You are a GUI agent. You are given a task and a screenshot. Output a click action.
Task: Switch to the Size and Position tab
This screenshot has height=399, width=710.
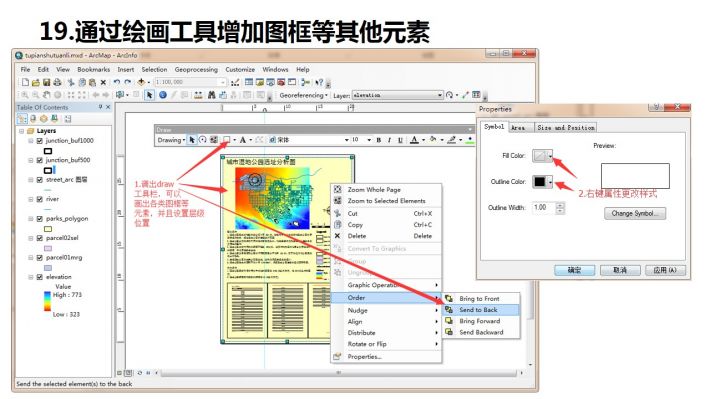(566, 128)
